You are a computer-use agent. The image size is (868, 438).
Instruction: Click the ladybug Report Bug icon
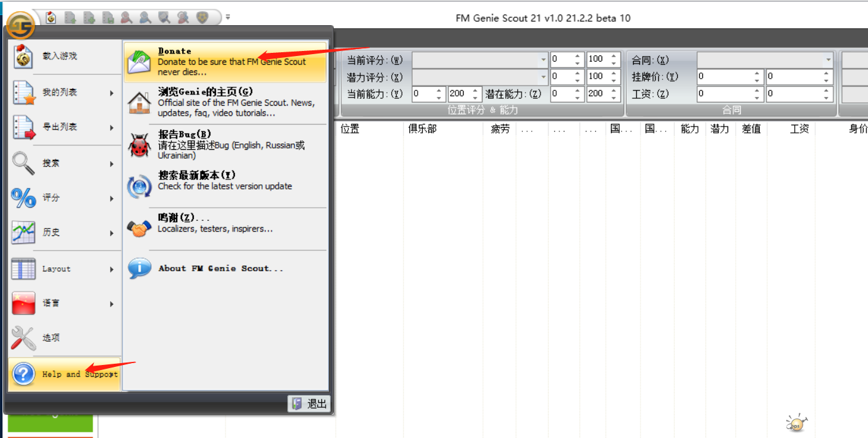point(139,145)
